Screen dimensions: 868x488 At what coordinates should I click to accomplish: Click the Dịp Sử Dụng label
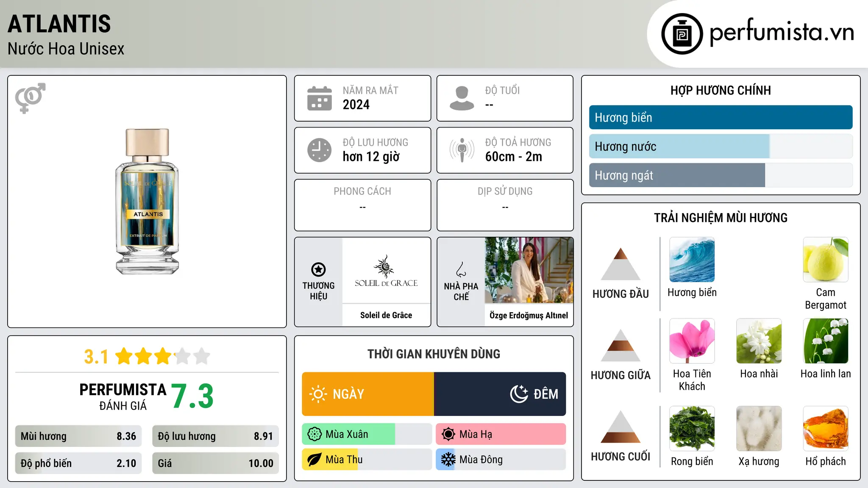coord(505,191)
